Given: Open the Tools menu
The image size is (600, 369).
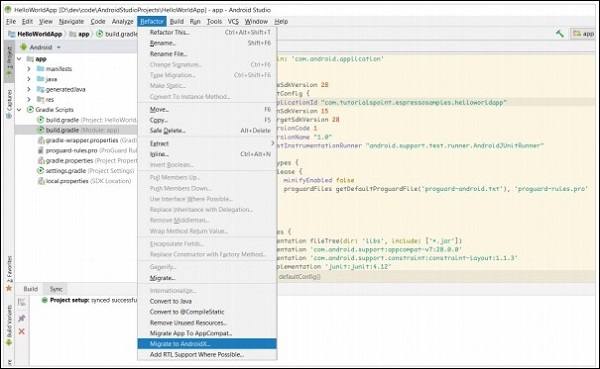Looking at the screenshot, I should pyautogui.click(x=214, y=21).
